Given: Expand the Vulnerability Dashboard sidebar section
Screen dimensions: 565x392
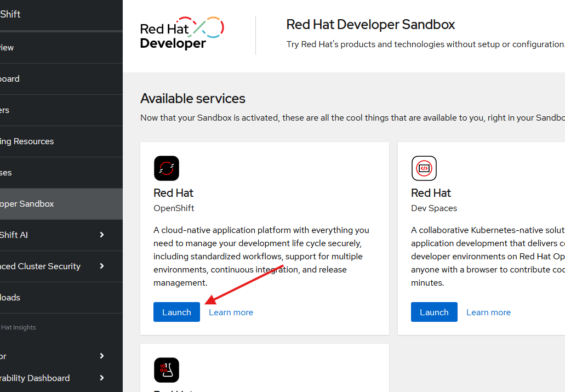Looking at the screenshot, I should click(x=61, y=378).
